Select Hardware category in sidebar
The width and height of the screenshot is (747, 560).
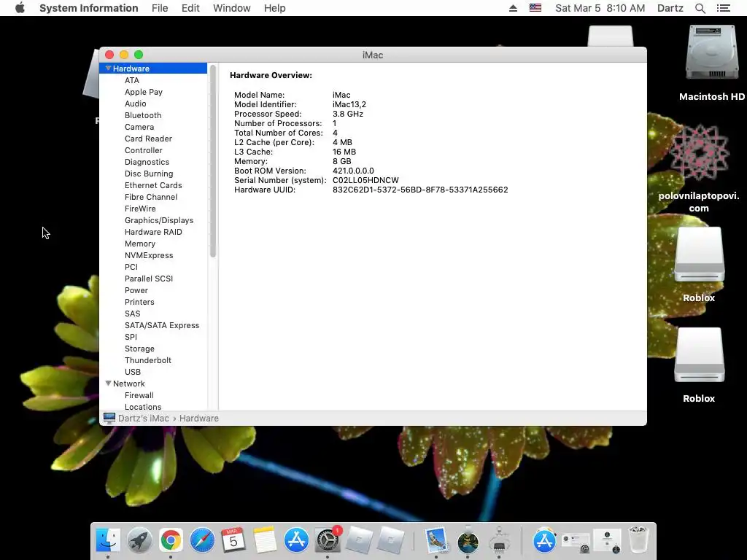153,68
